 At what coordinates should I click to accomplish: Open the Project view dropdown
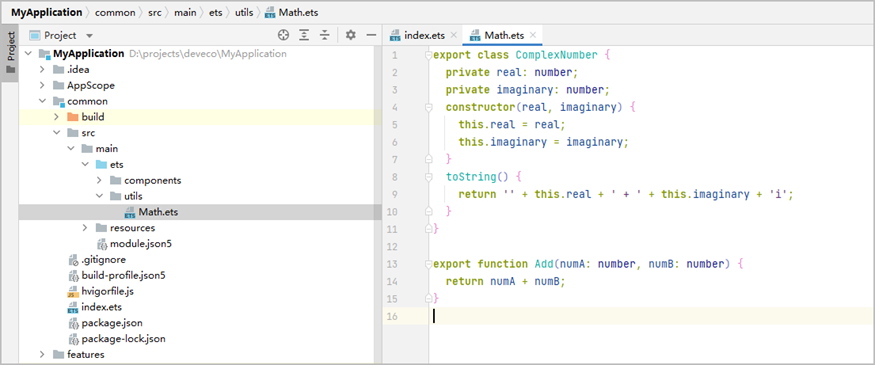coord(89,36)
